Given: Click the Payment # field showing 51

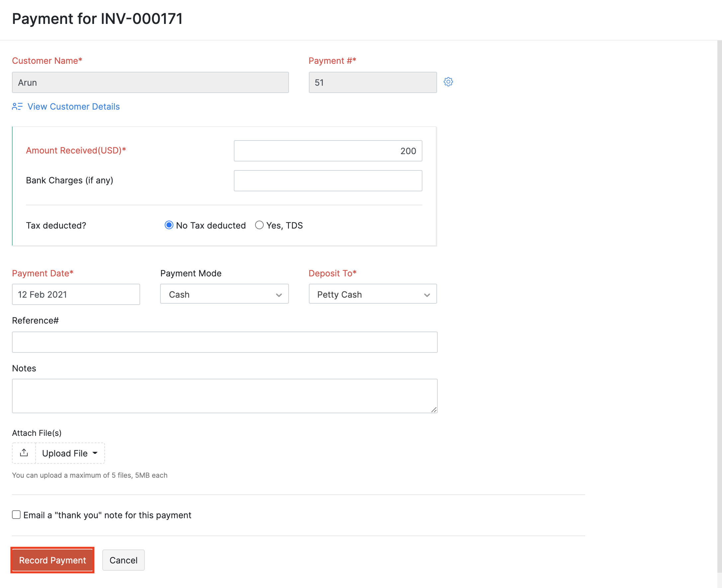Looking at the screenshot, I should coord(373,82).
